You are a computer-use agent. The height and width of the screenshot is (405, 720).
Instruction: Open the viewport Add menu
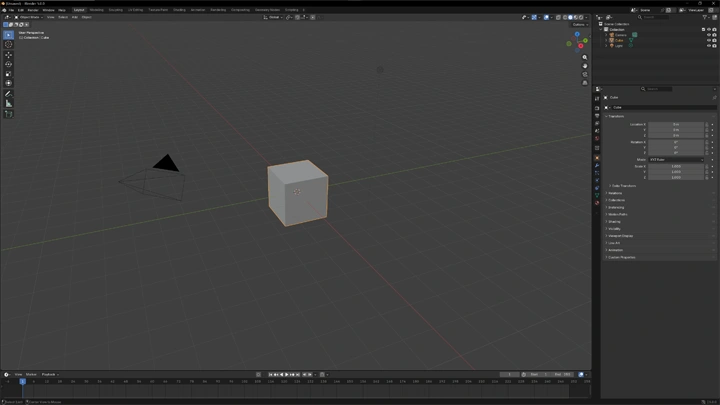tap(74, 17)
